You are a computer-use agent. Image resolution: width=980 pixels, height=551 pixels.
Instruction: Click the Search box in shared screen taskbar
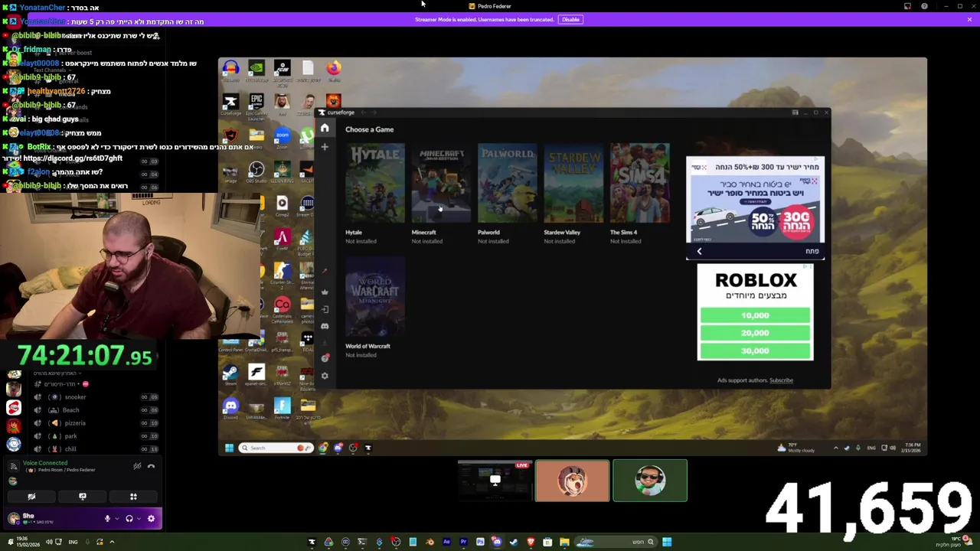(x=277, y=448)
